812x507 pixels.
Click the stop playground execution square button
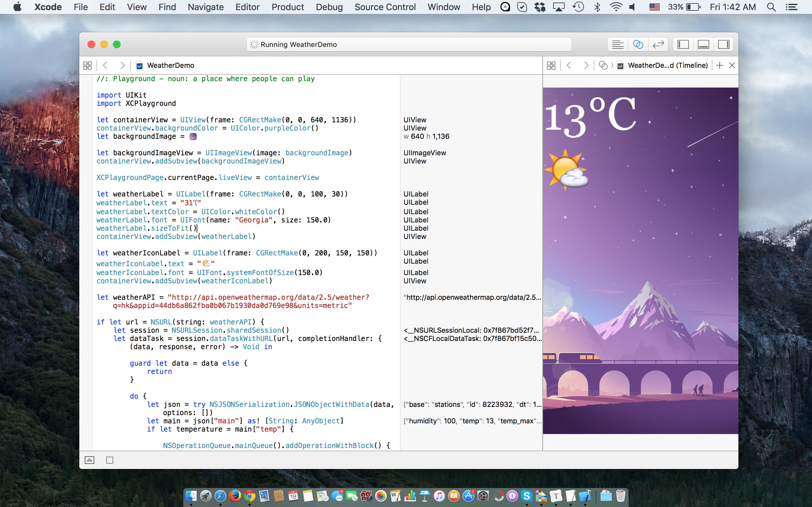110,460
